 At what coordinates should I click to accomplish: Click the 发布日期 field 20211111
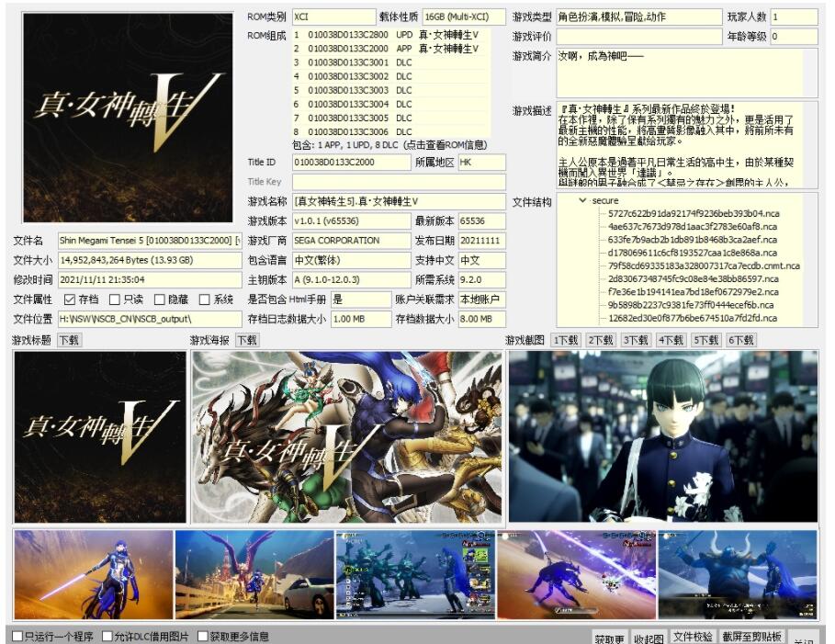click(481, 241)
